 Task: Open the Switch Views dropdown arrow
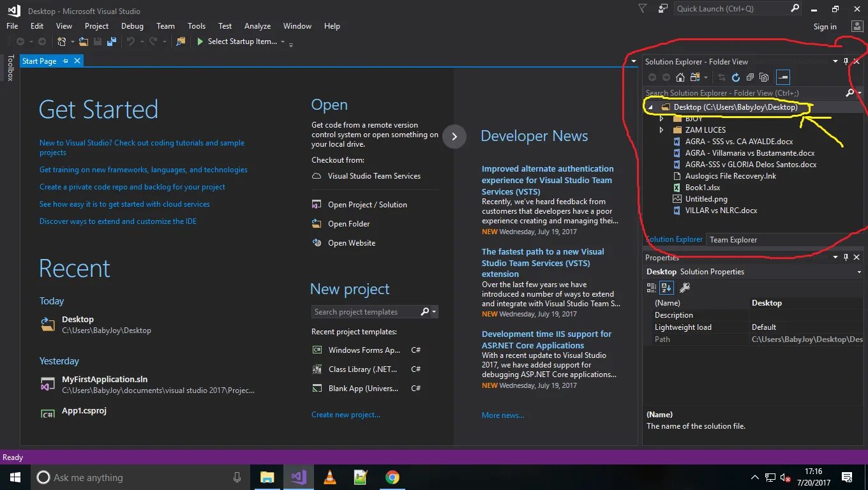point(705,77)
